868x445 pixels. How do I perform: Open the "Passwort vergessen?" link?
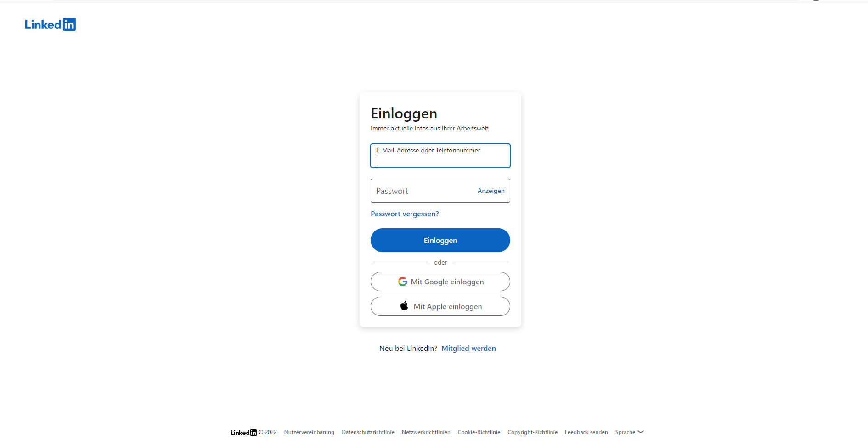[405, 214]
